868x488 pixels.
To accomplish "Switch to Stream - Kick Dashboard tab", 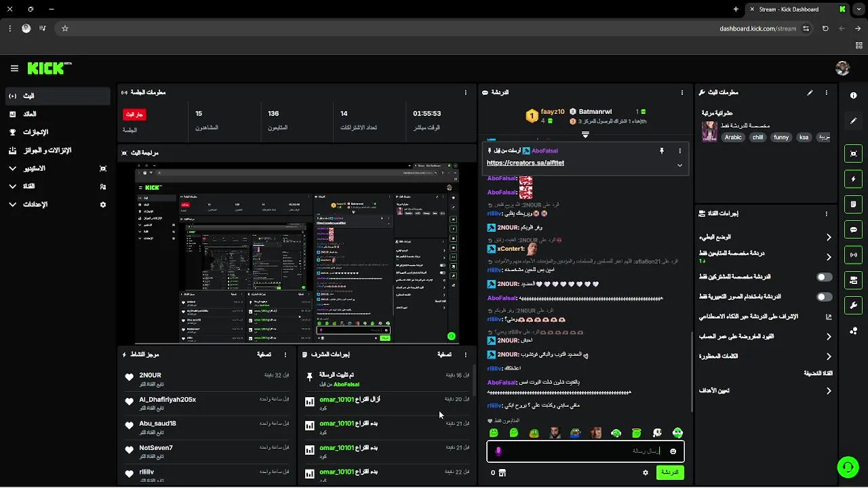I will click(798, 9).
